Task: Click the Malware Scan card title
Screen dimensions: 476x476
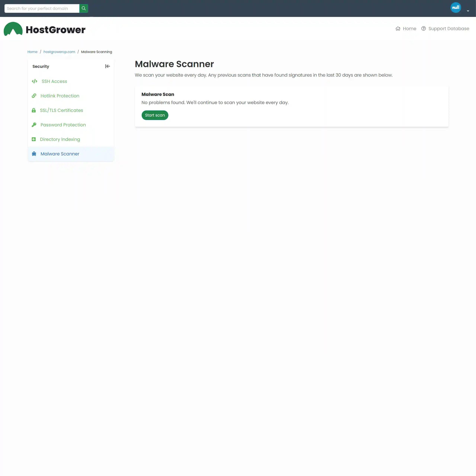Action: [158, 94]
